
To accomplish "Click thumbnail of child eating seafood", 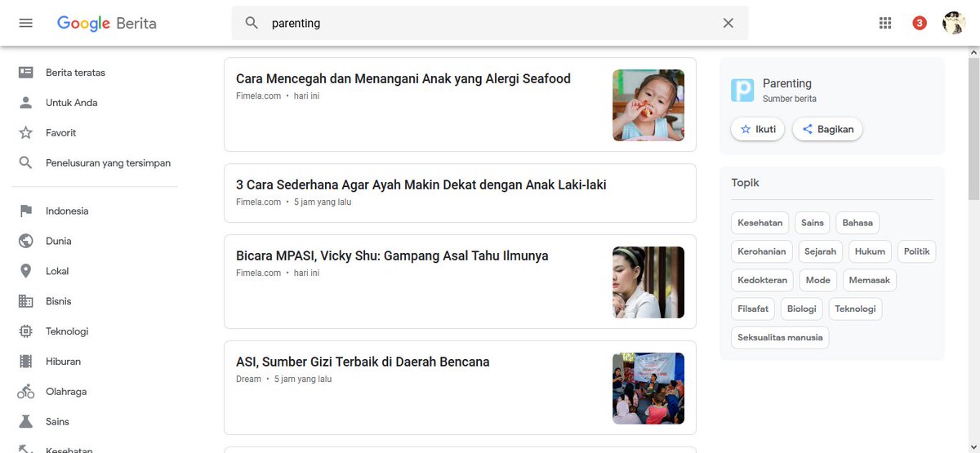I will 648,105.
